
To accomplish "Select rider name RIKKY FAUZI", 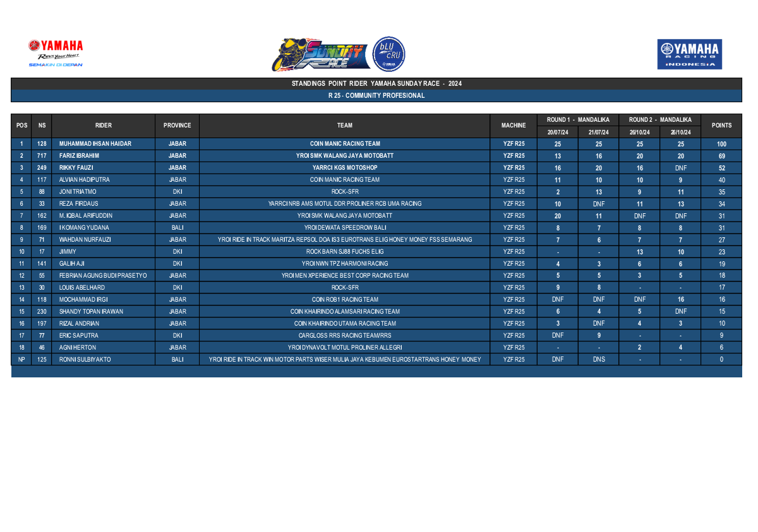I will tap(76, 168).
